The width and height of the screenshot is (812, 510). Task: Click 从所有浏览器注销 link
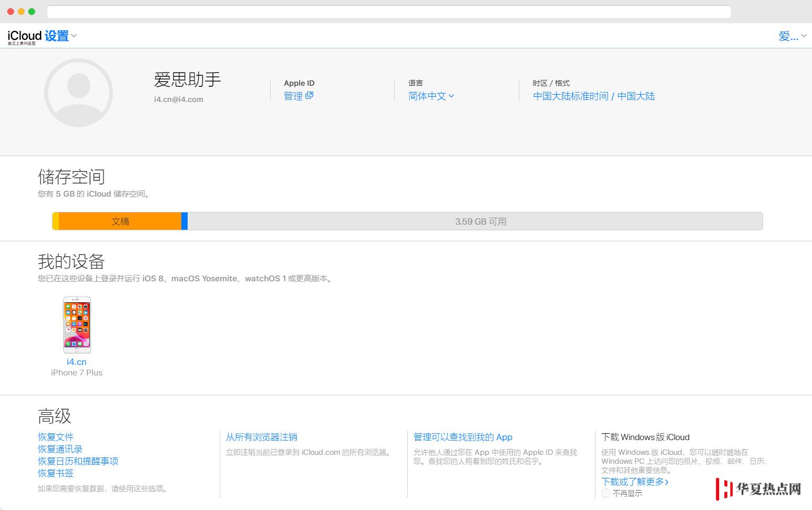tap(262, 437)
